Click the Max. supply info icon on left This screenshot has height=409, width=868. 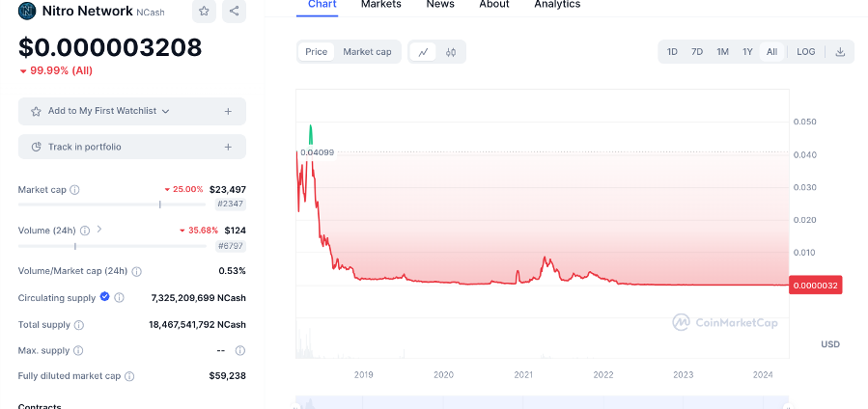pos(78,350)
